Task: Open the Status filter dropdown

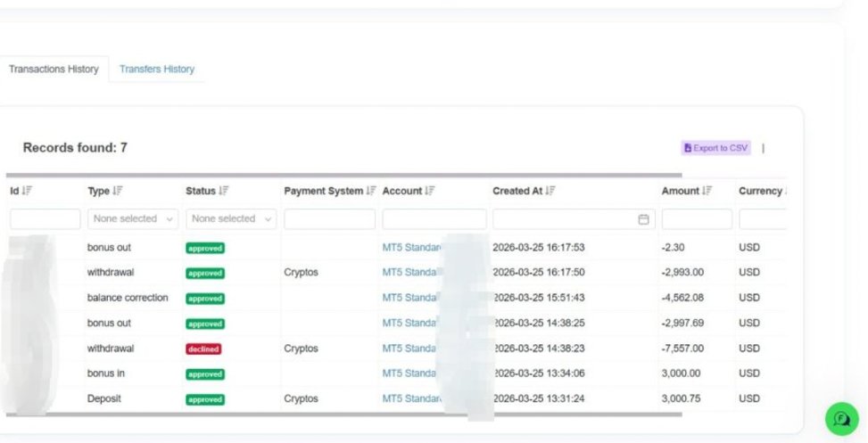Action: (231, 219)
